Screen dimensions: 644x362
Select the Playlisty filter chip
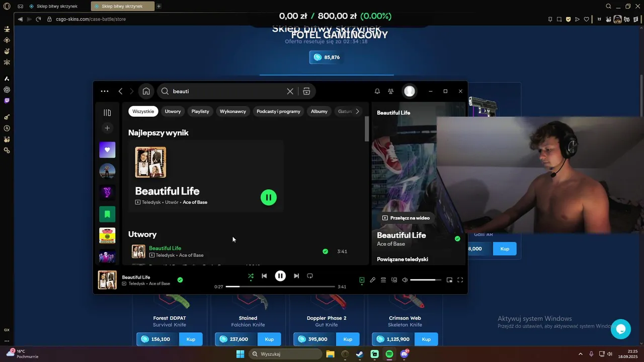200,112
